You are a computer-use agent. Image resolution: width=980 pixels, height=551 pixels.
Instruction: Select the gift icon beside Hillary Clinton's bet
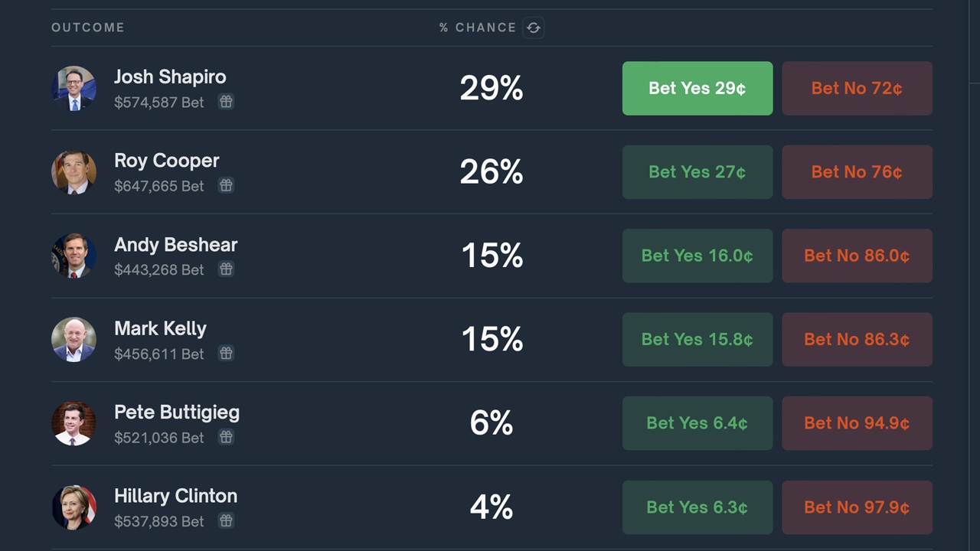tap(226, 521)
